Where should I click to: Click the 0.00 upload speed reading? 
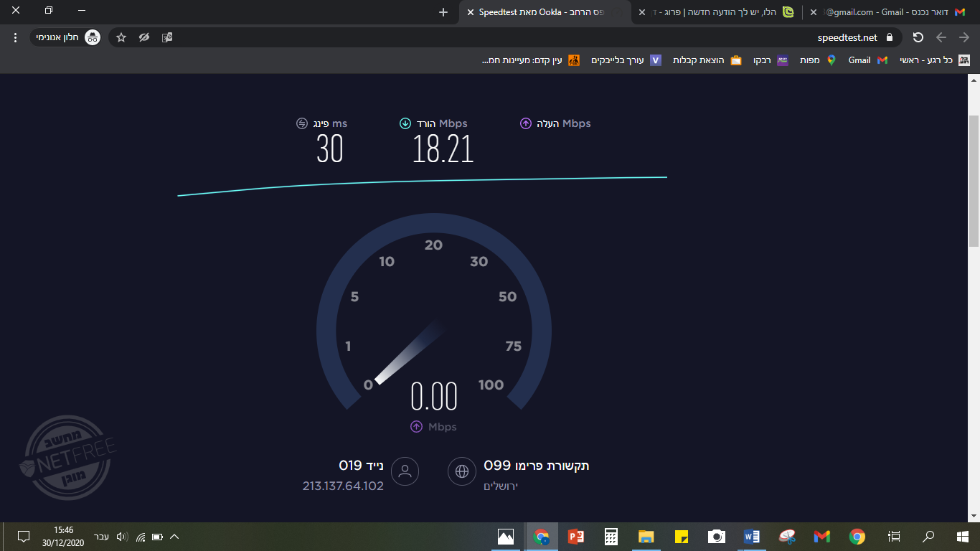point(434,397)
